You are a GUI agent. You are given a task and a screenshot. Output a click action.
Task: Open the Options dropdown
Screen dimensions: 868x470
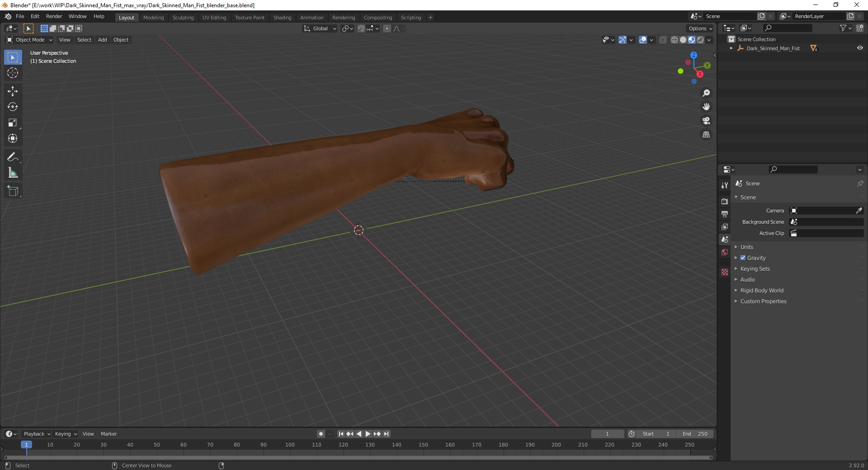click(x=700, y=28)
